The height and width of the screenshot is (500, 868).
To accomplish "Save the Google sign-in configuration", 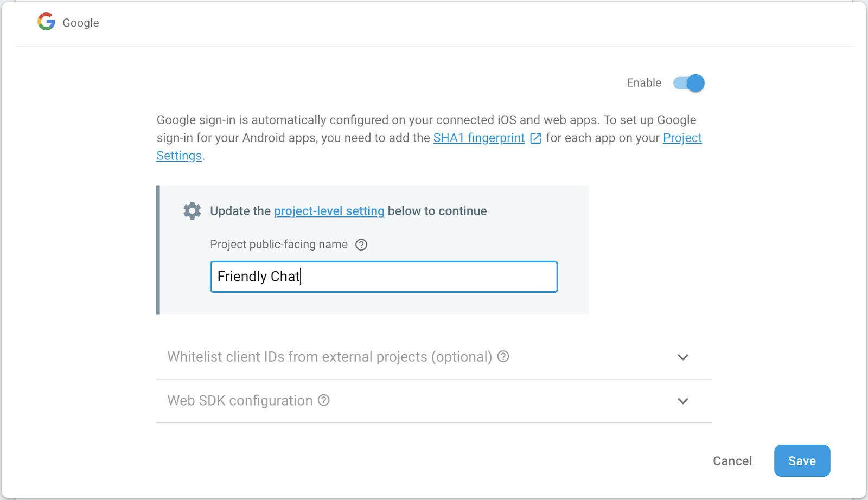I will 802,460.
